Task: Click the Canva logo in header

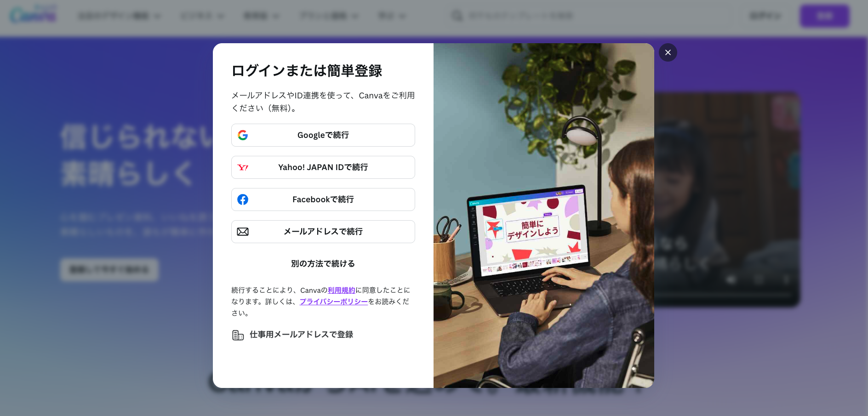Action: pyautogui.click(x=33, y=15)
